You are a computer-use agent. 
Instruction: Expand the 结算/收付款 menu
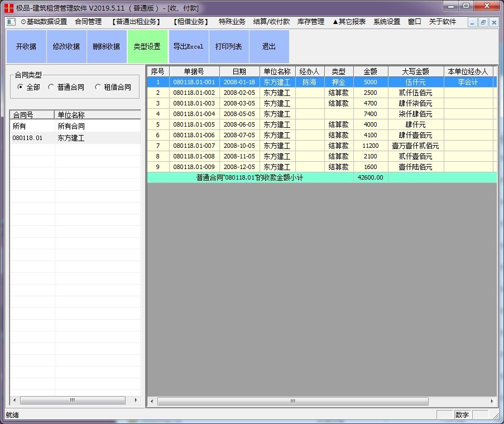pos(271,22)
